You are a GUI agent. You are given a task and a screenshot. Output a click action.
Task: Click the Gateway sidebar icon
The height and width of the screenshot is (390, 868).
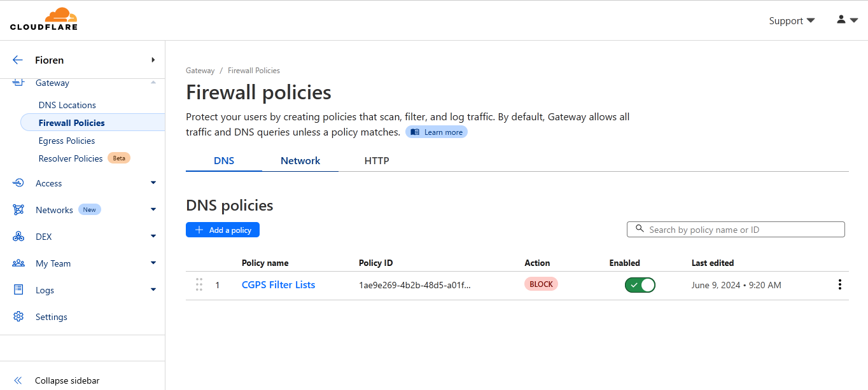18,83
